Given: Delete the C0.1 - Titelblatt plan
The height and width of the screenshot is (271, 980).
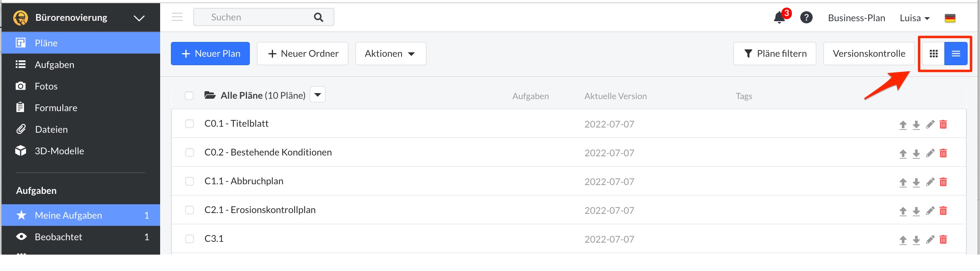Looking at the screenshot, I should click(x=943, y=124).
